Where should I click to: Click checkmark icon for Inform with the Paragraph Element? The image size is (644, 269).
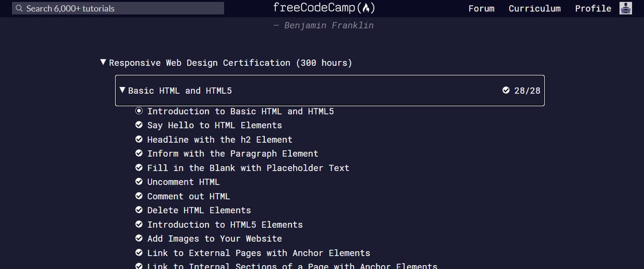click(x=139, y=154)
